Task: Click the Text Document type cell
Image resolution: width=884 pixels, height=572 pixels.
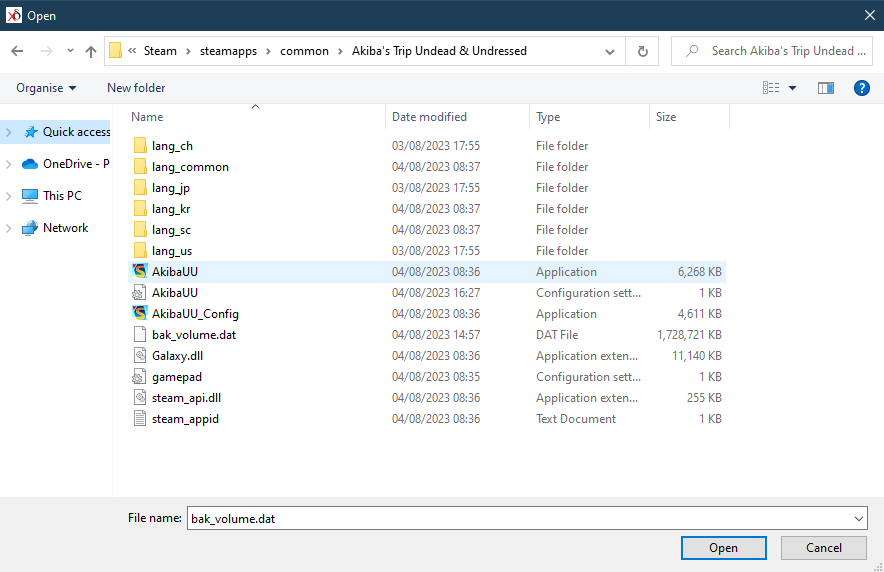Action: [576, 419]
